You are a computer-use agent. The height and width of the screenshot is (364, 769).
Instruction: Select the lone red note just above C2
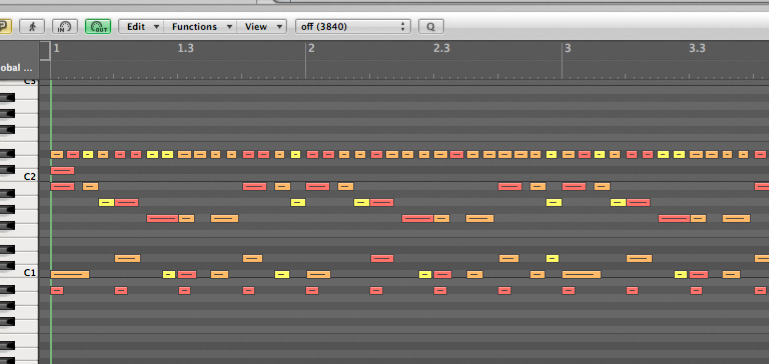pyautogui.click(x=62, y=170)
